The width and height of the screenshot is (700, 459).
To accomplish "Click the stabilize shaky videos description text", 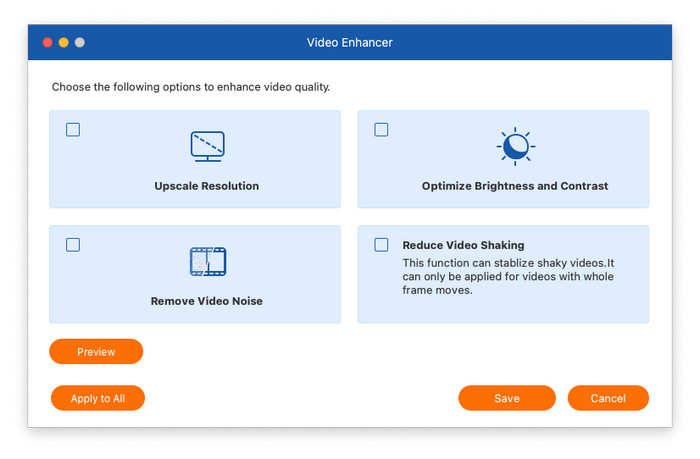I will pos(508,276).
